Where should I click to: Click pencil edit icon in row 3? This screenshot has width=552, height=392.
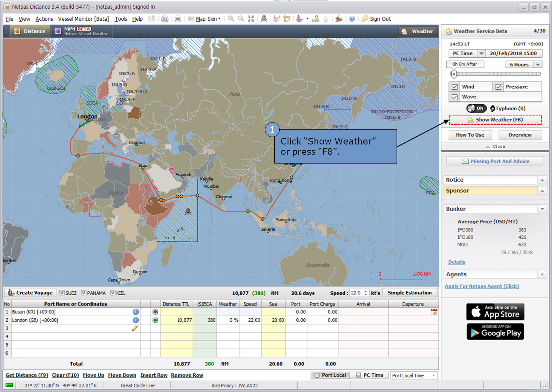[135, 328]
